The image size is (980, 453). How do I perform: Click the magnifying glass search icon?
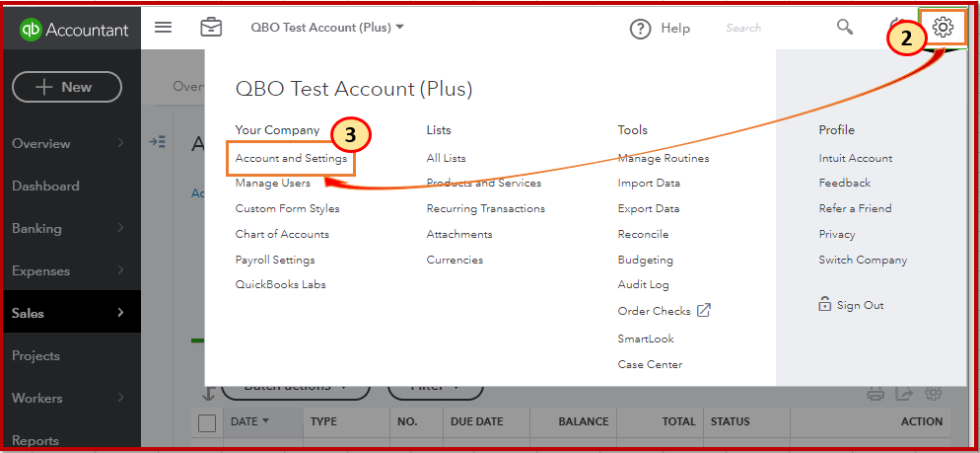845,28
